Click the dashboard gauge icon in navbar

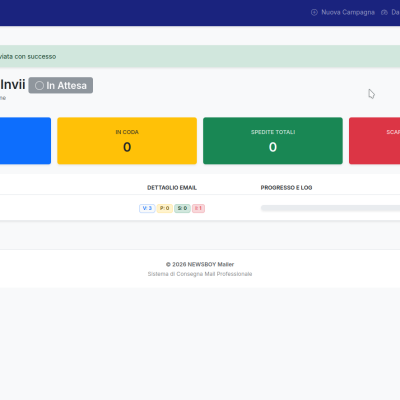[384, 12]
